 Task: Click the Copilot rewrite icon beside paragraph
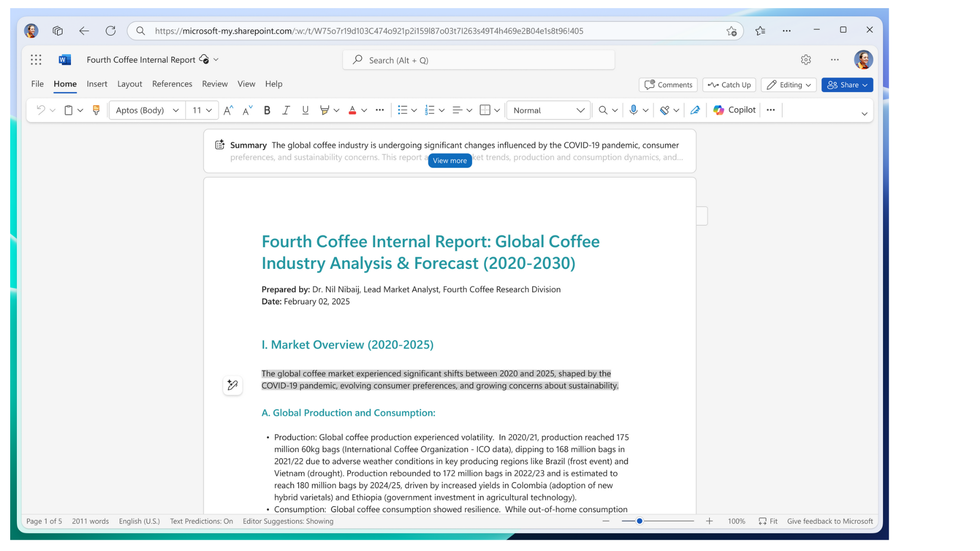point(233,385)
